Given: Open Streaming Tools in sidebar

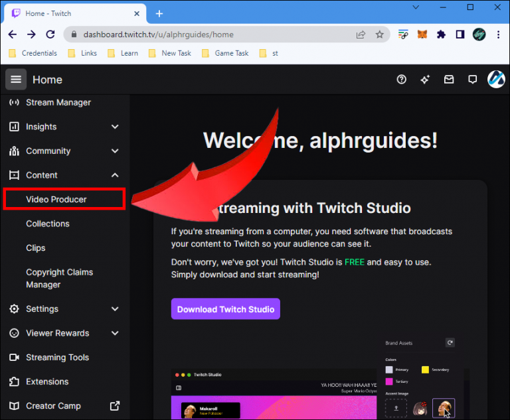Looking at the screenshot, I should pos(57,357).
